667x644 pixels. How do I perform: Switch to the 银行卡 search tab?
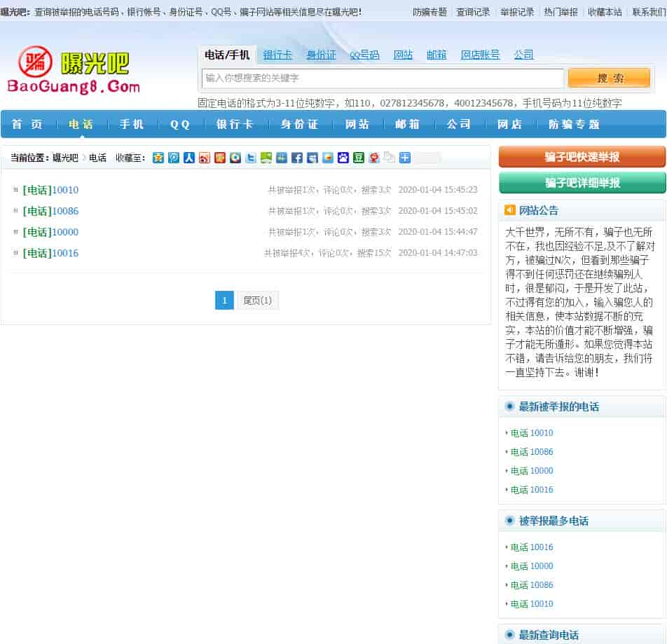tap(277, 55)
